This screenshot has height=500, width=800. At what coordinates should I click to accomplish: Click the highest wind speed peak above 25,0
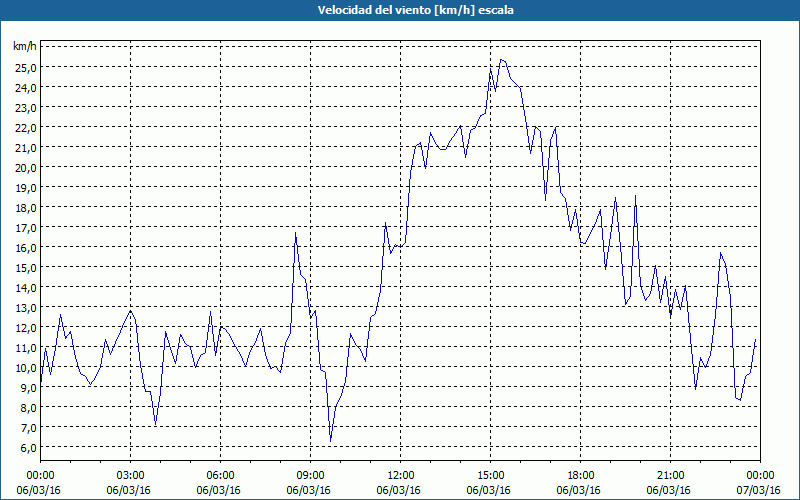coord(502,60)
